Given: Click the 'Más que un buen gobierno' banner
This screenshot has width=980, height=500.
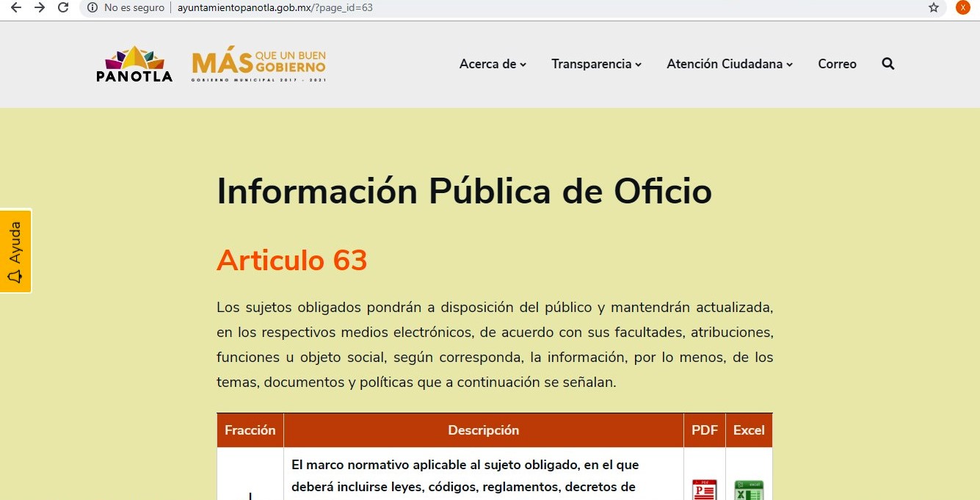Looking at the screenshot, I should click(x=258, y=65).
